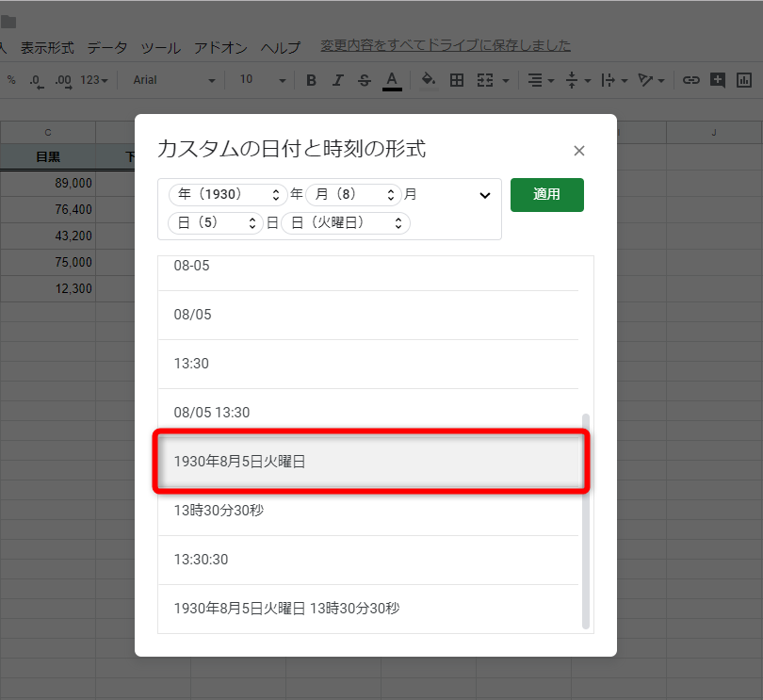
Task: Select column J header
Action: (714, 133)
